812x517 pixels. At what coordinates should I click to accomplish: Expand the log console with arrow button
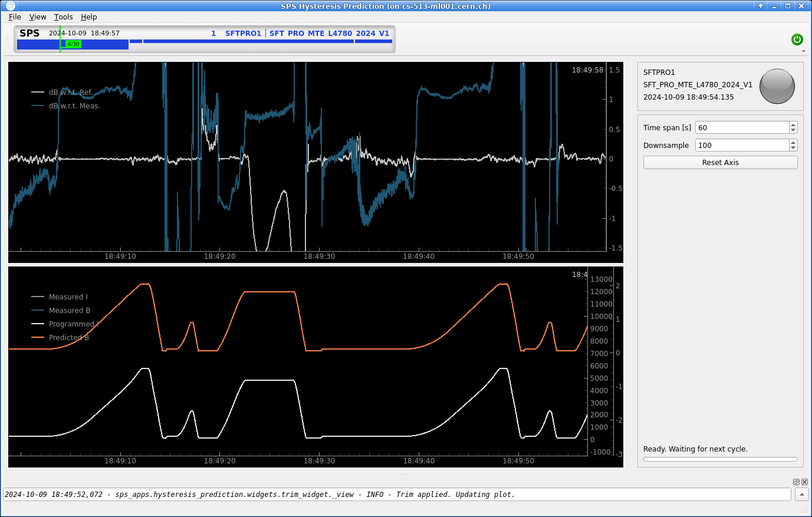pos(801,495)
